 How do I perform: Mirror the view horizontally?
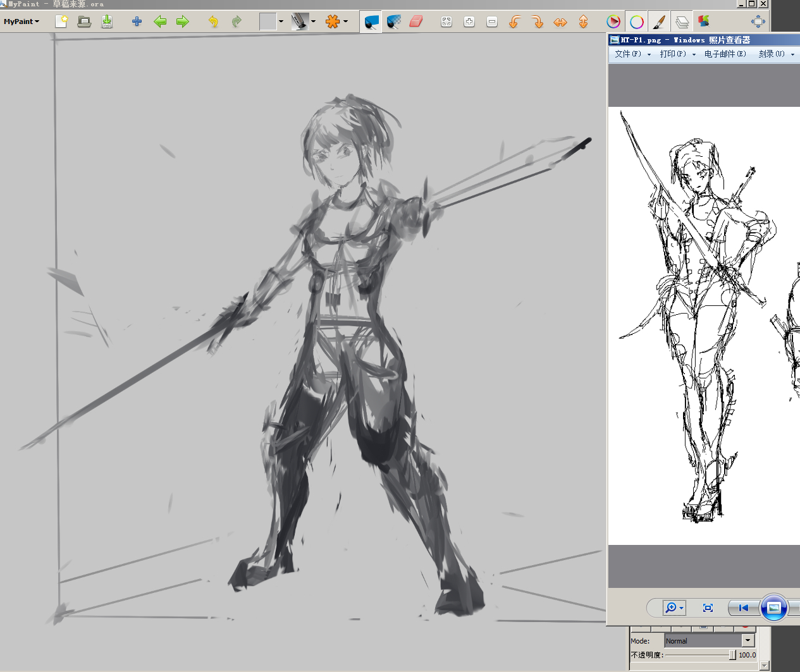[560, 22]
